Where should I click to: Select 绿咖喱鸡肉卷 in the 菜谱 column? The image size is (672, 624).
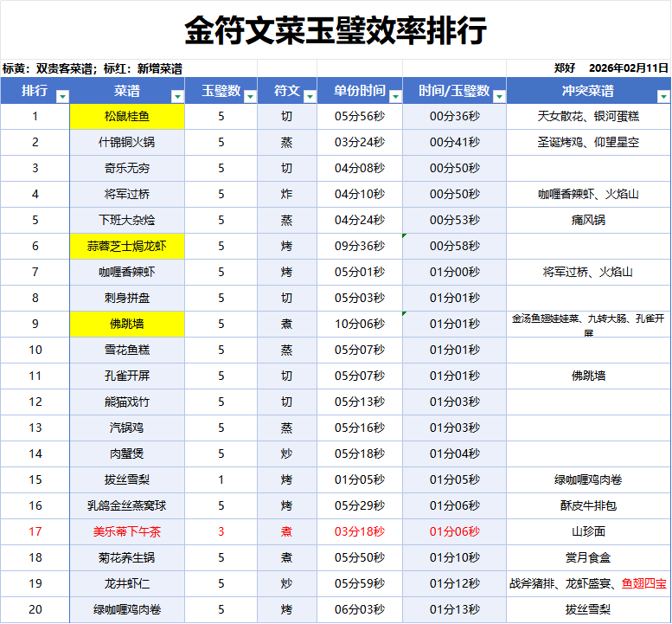pos(127,609)
